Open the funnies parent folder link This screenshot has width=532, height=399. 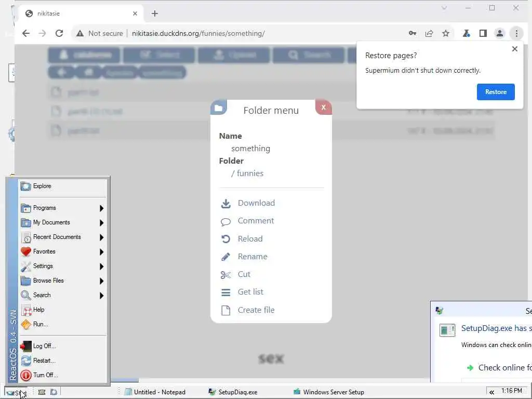[250, 174]
